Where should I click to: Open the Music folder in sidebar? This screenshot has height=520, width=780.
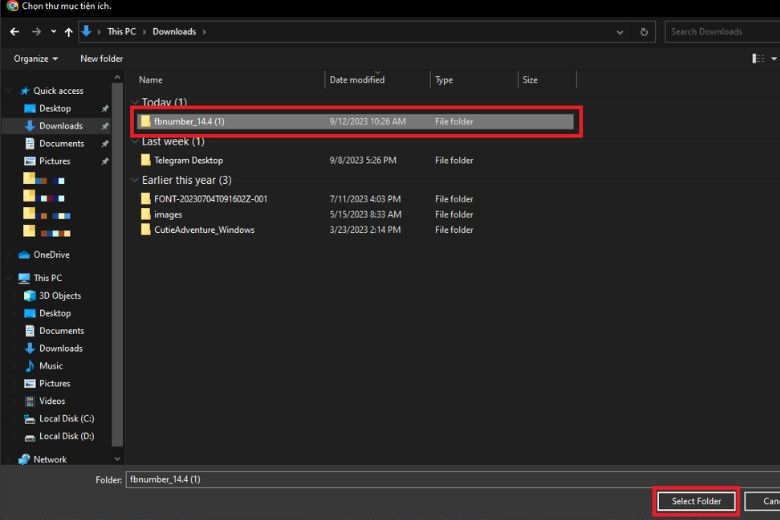[50, 366]
